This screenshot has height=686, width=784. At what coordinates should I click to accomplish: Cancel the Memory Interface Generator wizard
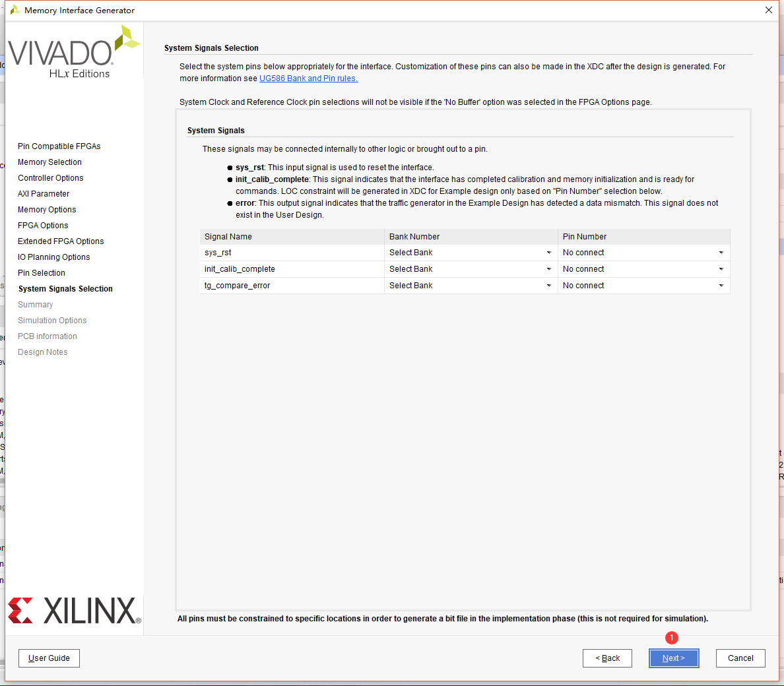pyautogui.click(x=740, y=658)
